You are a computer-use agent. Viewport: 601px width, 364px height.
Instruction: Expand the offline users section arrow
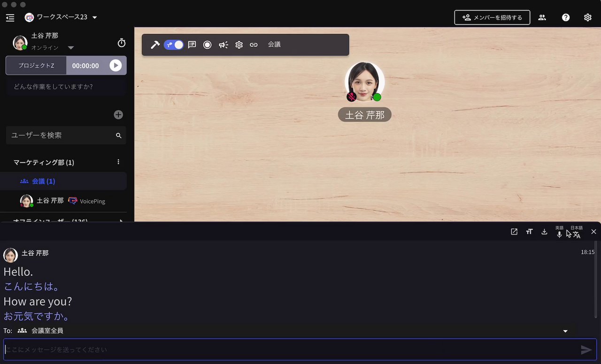122,220
